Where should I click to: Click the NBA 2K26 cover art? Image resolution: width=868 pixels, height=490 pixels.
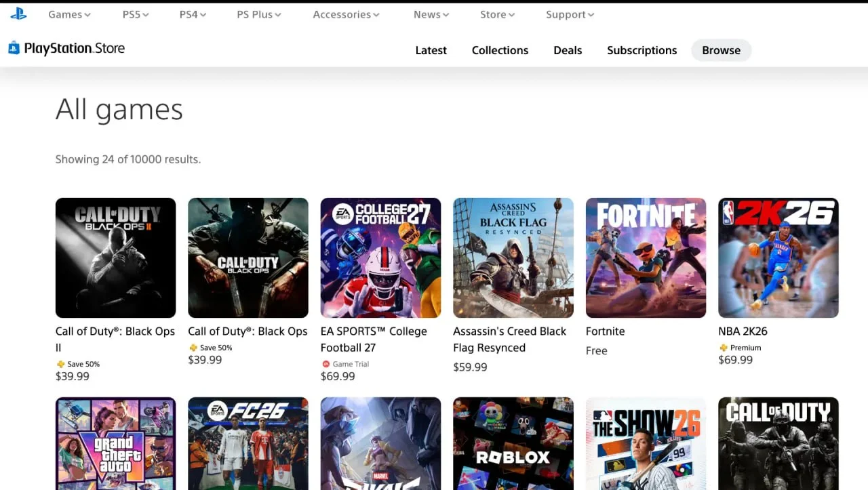coord(778,258)
